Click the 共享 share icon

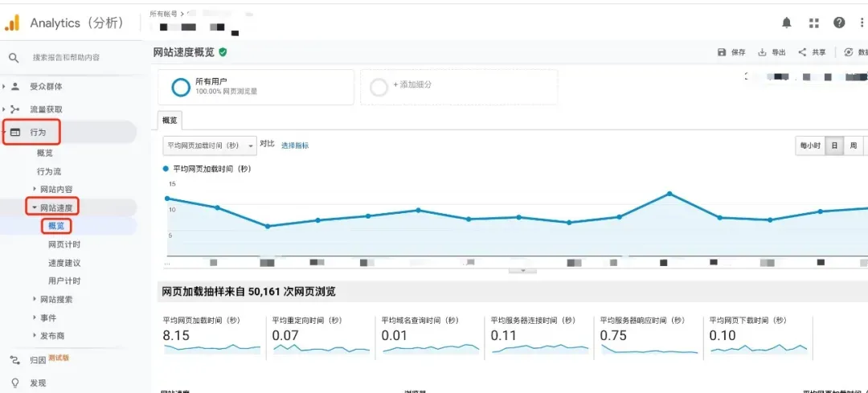tap(802, 52)
